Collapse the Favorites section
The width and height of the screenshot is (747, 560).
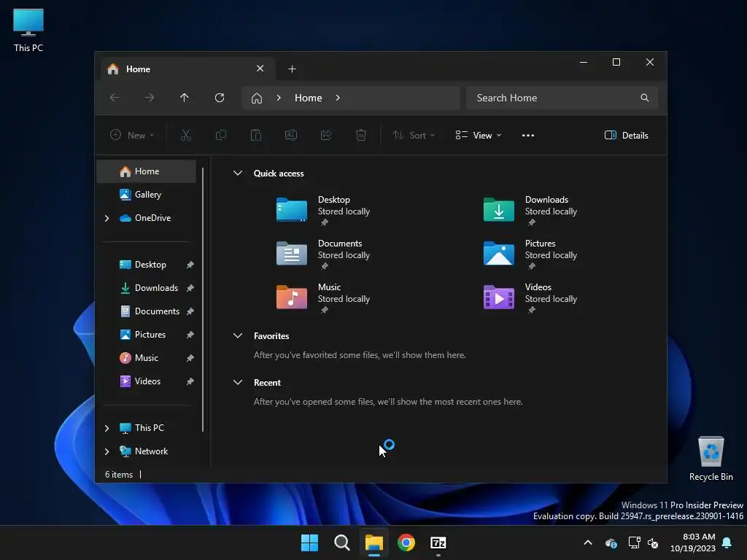pyautogui.click(x=238, y=335)
